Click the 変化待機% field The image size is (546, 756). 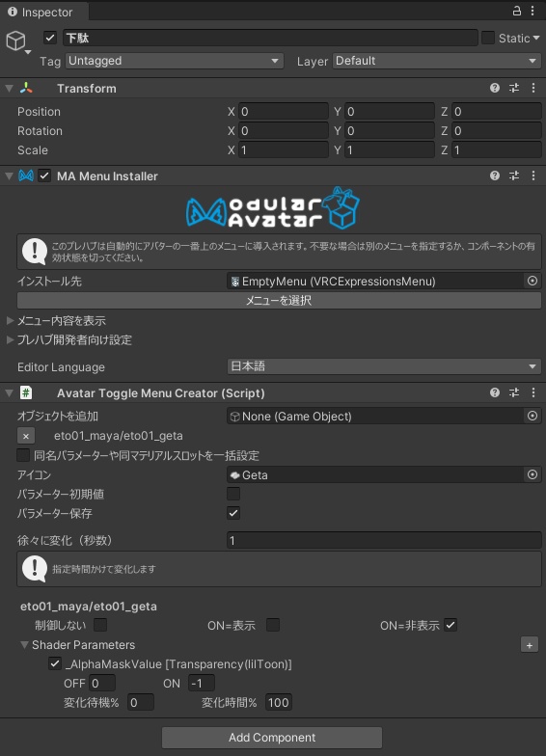click(141, 702)
